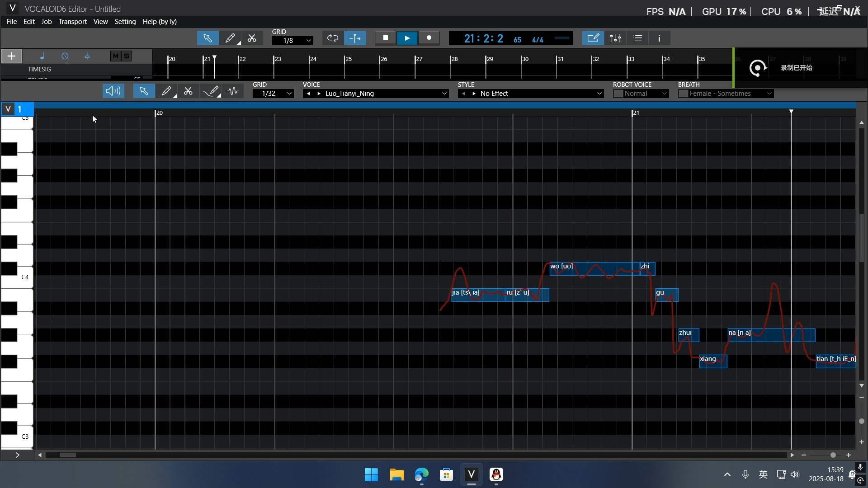This screenshot has height=488, width=868.
Task: Select the pencil tool in main toolbar
Action: coord(230,38)
